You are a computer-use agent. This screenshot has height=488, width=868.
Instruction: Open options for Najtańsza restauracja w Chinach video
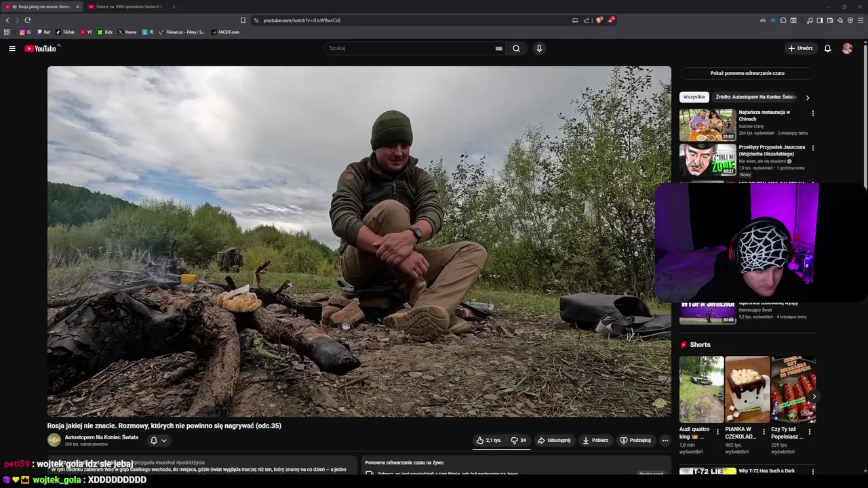tap(812, 113)
